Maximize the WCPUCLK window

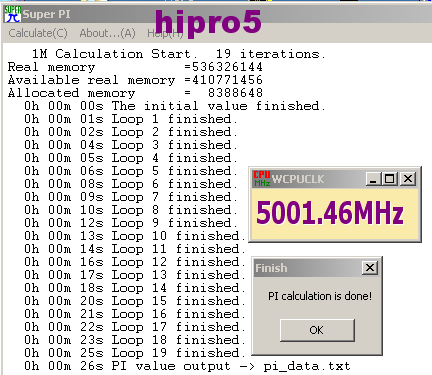(389, 179)
